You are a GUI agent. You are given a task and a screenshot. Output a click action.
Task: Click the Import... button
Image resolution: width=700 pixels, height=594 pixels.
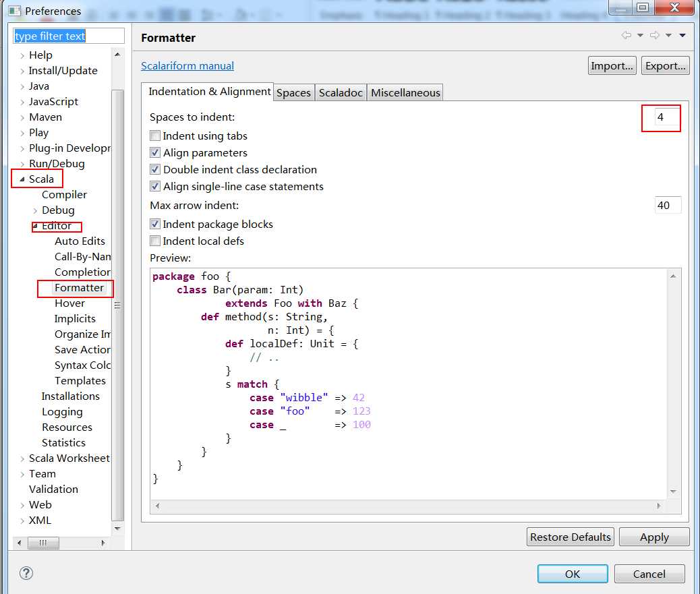(612, 65)
